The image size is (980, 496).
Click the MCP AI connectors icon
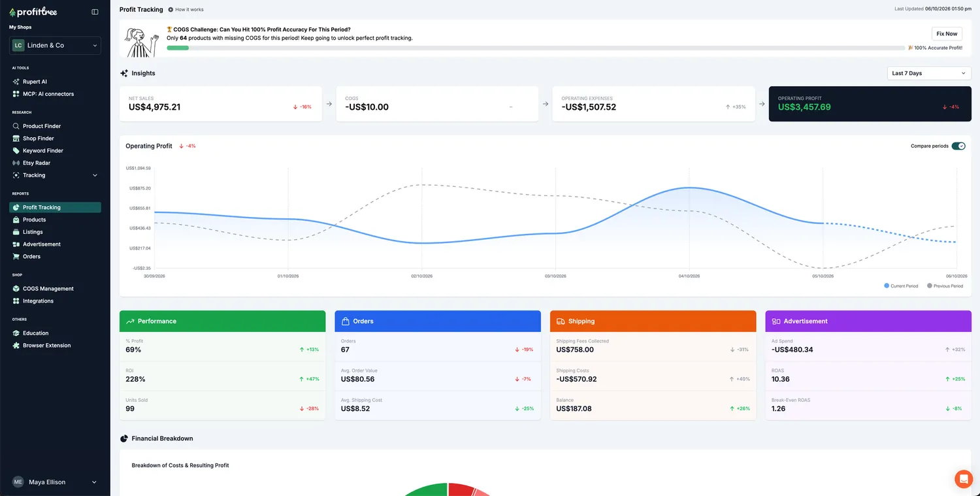point(16,94)
